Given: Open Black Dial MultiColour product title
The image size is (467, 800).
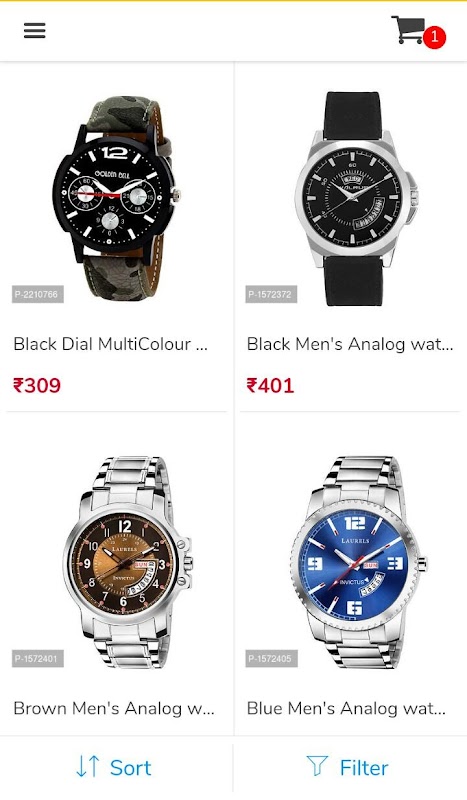Looking at the screenshot, I should (x=110, y=344).
